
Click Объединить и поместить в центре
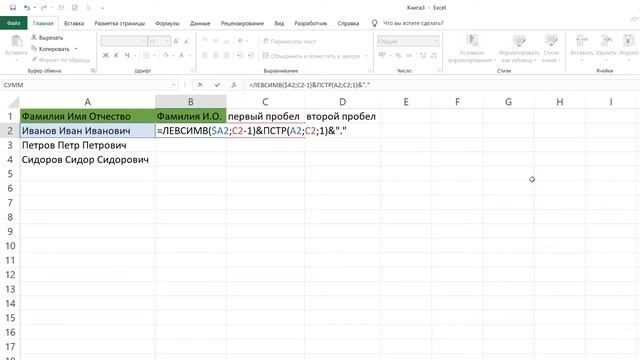311,56
